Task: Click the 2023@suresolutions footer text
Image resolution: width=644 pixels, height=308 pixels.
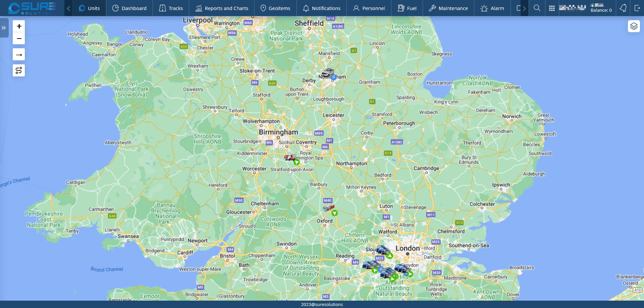Action: [x=322, y=304]
